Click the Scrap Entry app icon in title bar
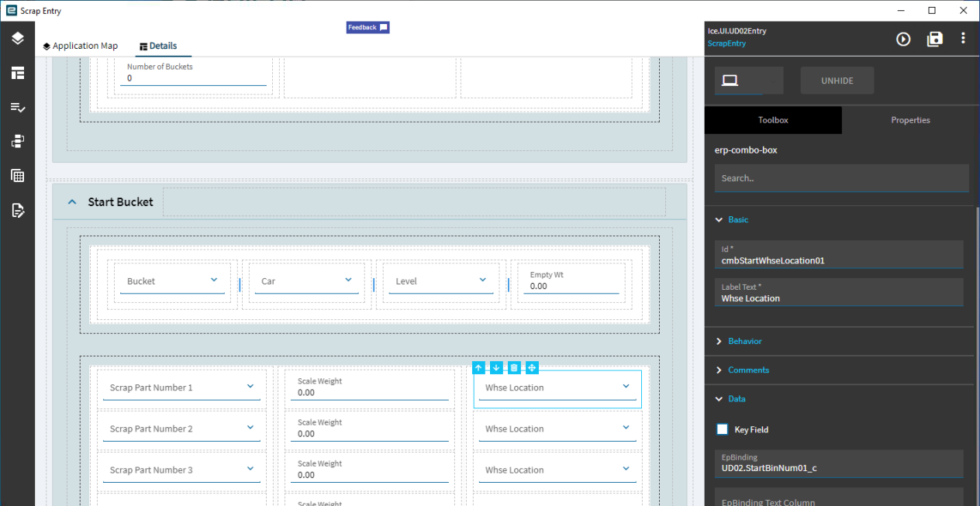Screen dimensions: 980x506 11,11
